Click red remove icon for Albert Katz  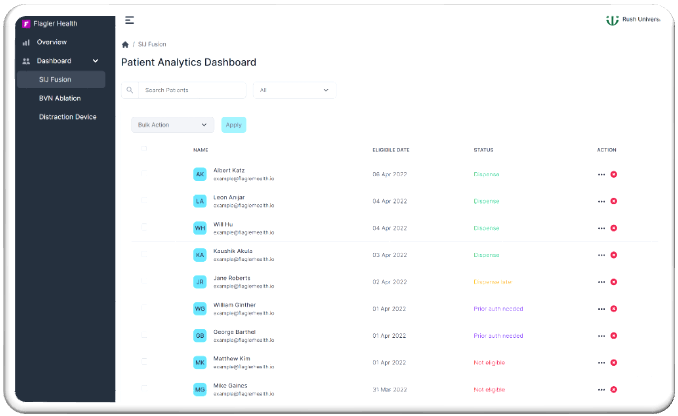614,174
